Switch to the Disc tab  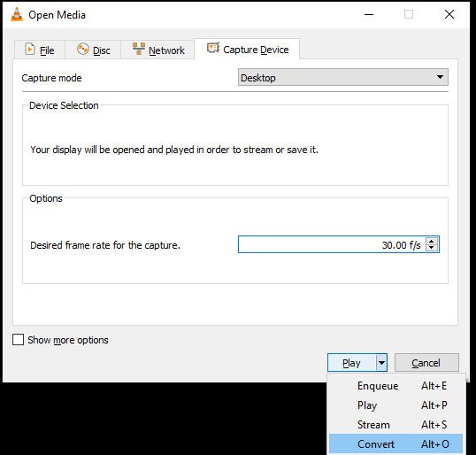(x=93, y=50)
